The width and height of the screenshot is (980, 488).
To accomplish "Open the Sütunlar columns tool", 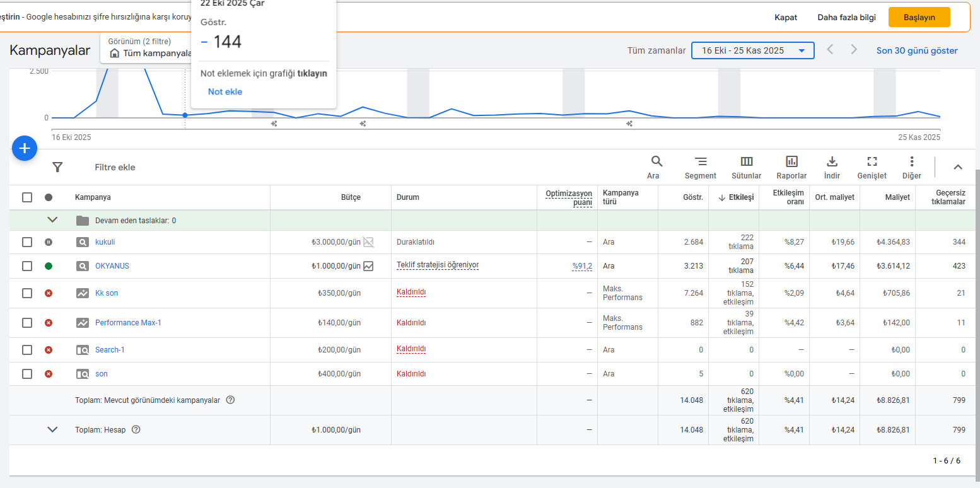I will coord(747,168).
